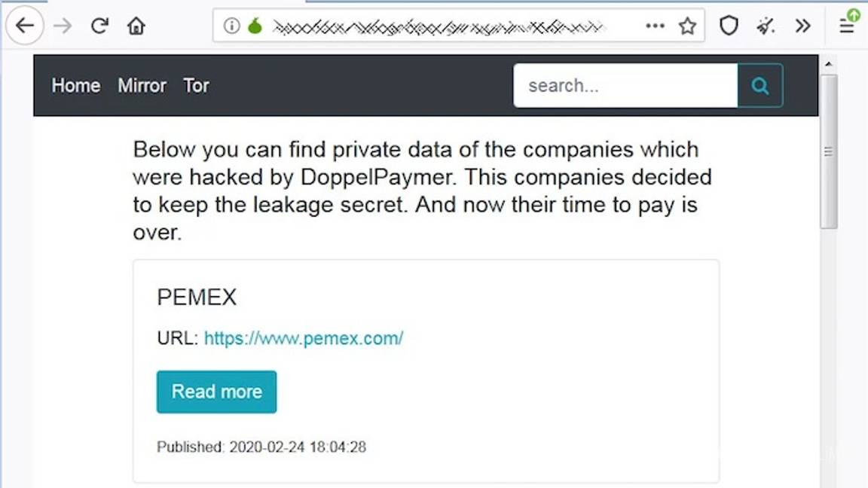Image resolution: width=868 pixels, height=488 pixels.
Task: Navigate back using the back arrow
Action: (x=25, y=25)
